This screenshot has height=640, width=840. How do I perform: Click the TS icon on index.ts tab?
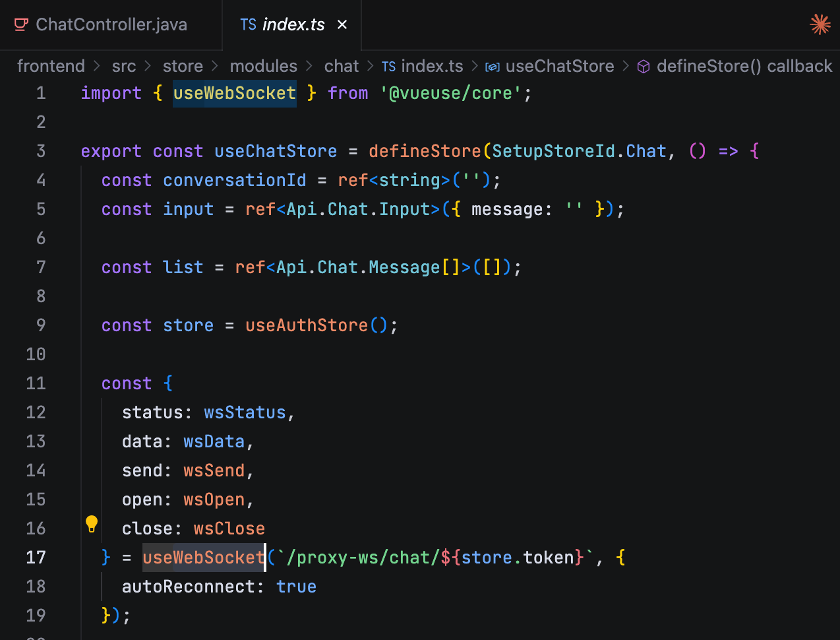coord(248,25)
